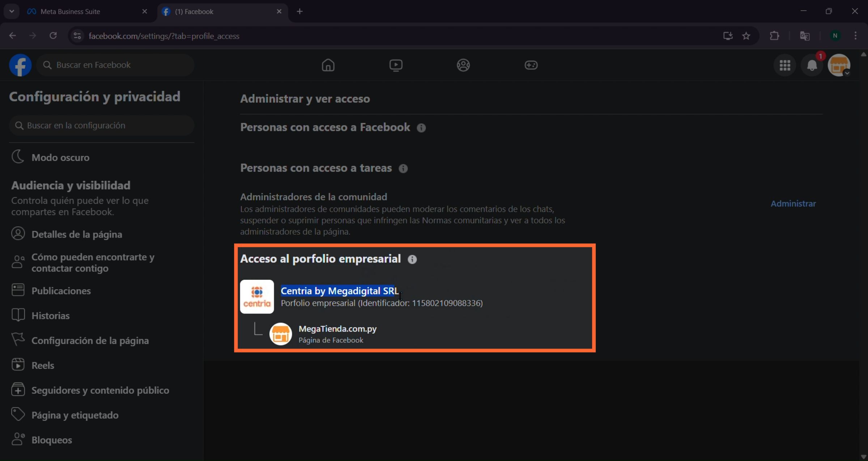Click Administrar link for community administrators

coord(793,204)
